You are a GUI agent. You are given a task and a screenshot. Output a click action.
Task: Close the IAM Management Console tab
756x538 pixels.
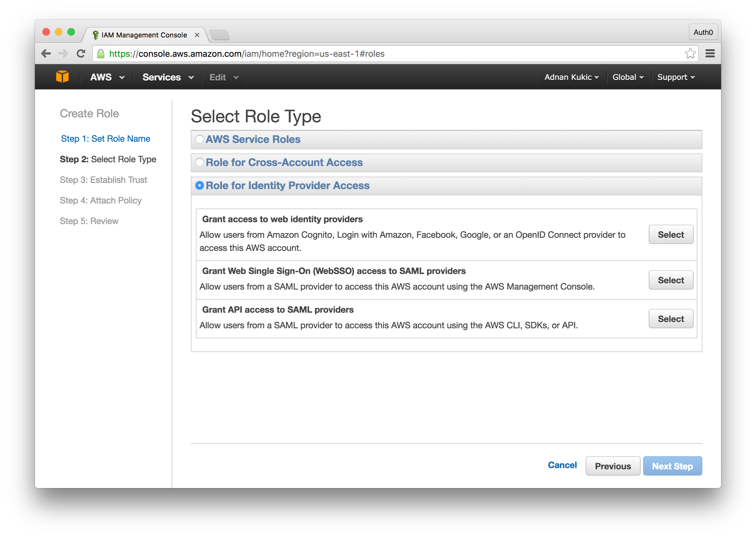[197, 35]
